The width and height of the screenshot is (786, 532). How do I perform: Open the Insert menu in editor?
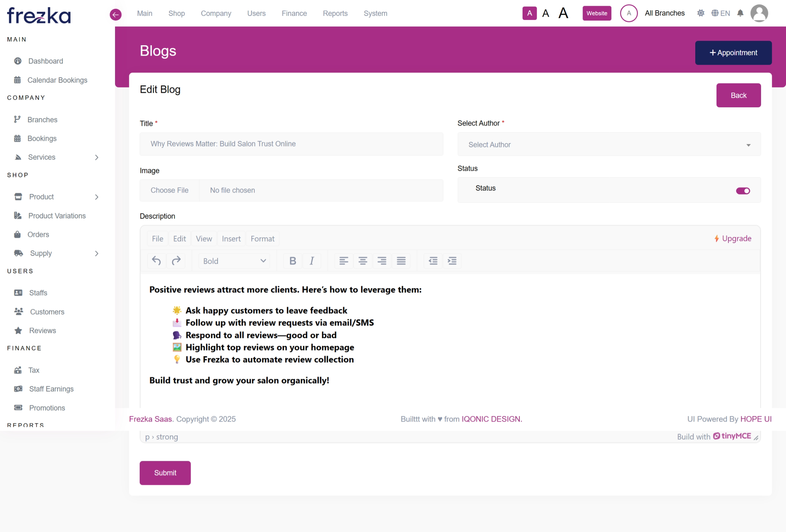coord(231,239)
